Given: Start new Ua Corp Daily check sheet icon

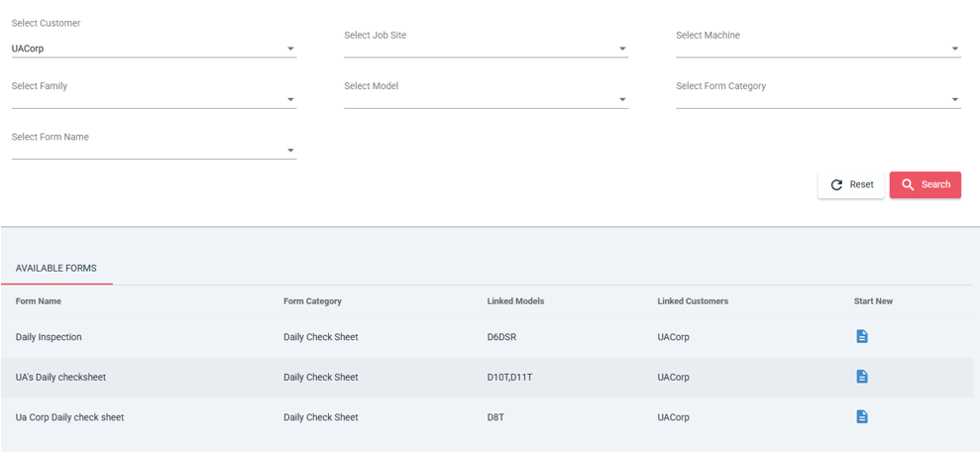Looking at the screenshot, I should tap(861, 417).
